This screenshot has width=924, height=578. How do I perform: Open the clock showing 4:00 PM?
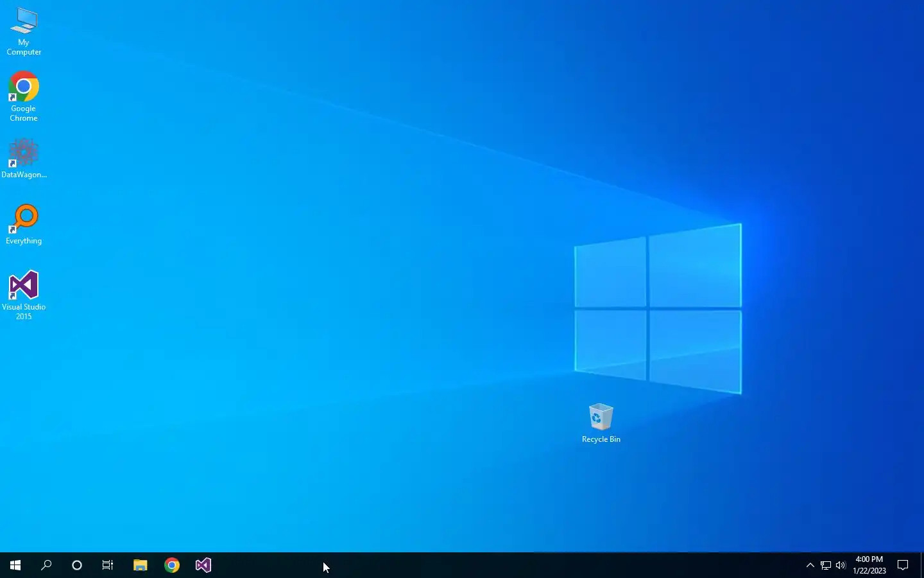[869, 565]
